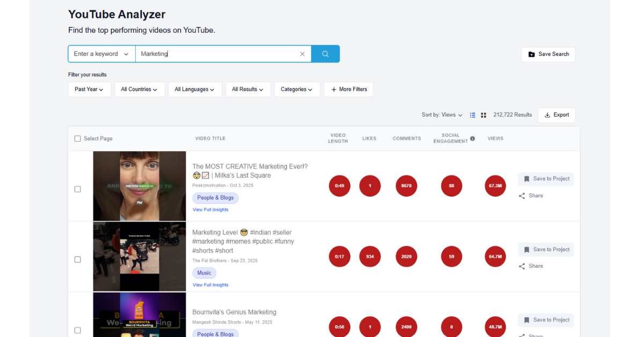Open the Enter a keyword dropdown

[101, 54]
